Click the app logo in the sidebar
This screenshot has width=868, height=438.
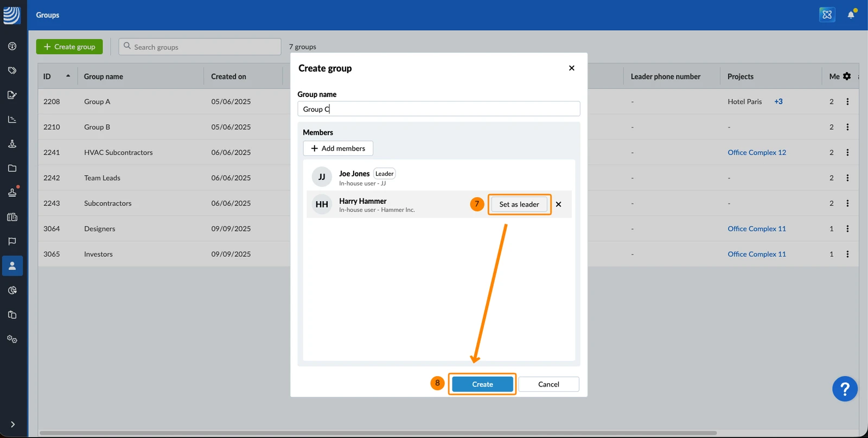tap(11, 15)
